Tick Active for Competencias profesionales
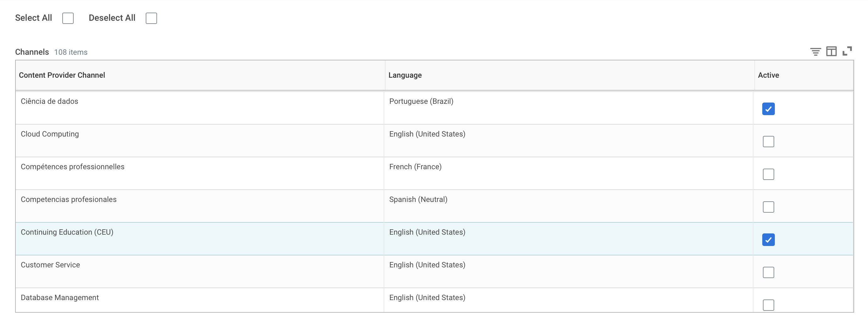Viewport: 868px width, 324px height. (768, 207)
